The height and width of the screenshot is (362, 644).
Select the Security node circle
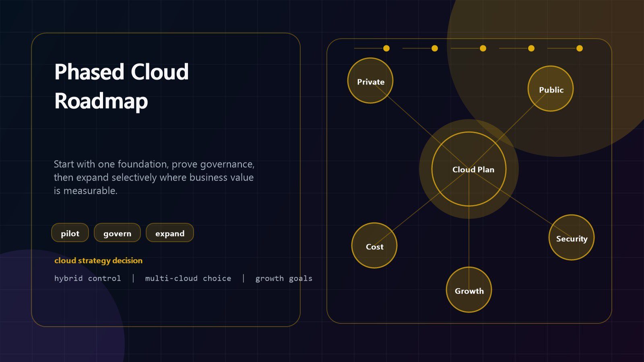(x=572, y=238)
